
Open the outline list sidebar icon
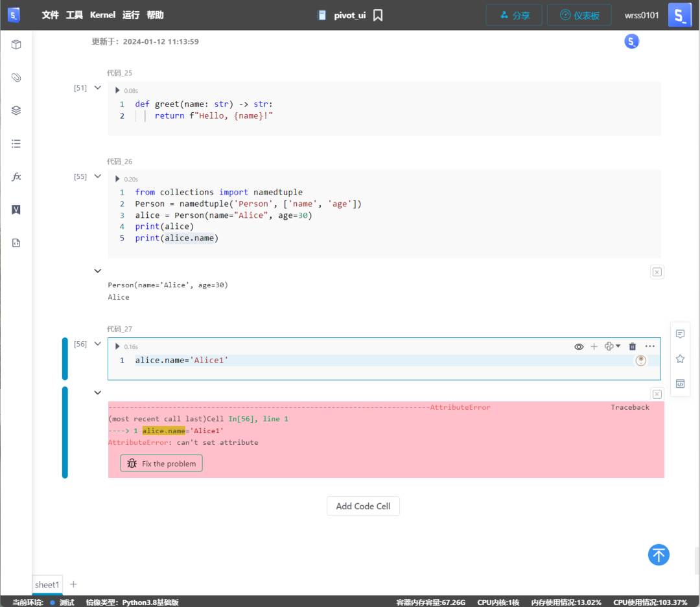pos(16,144)
